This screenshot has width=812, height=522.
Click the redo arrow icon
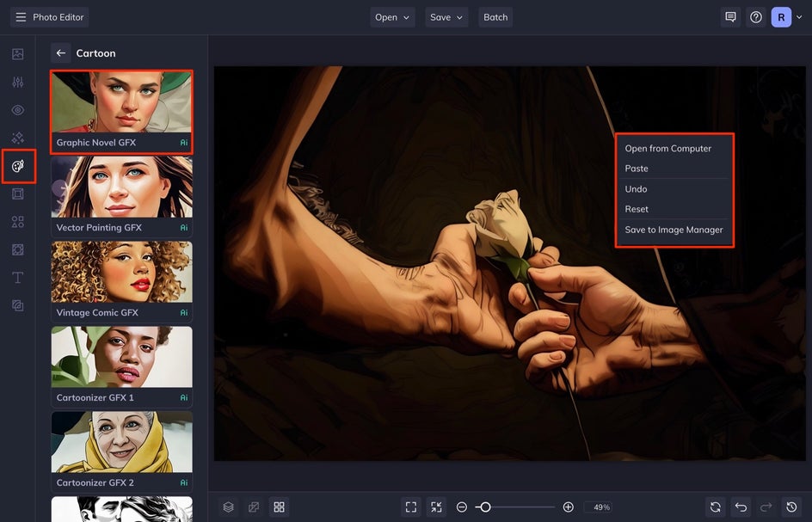point(766,507)
